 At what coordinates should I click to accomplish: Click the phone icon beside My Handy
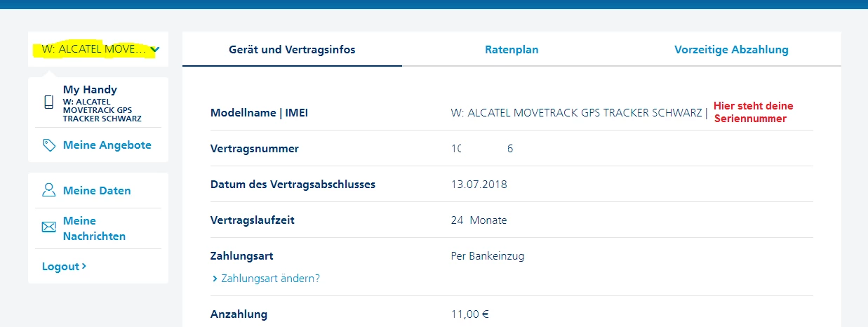[48, 102]
